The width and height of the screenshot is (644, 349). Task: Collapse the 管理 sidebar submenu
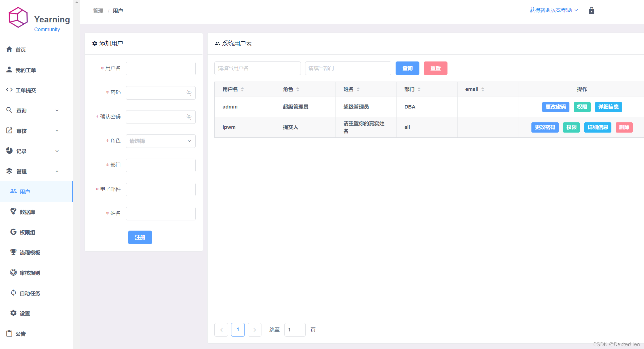click(57, 171)
